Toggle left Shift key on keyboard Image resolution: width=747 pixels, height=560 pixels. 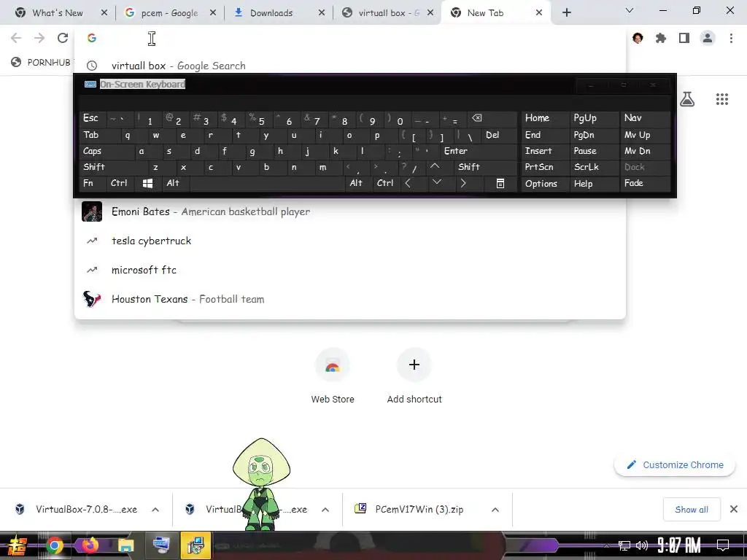point(113,167)
